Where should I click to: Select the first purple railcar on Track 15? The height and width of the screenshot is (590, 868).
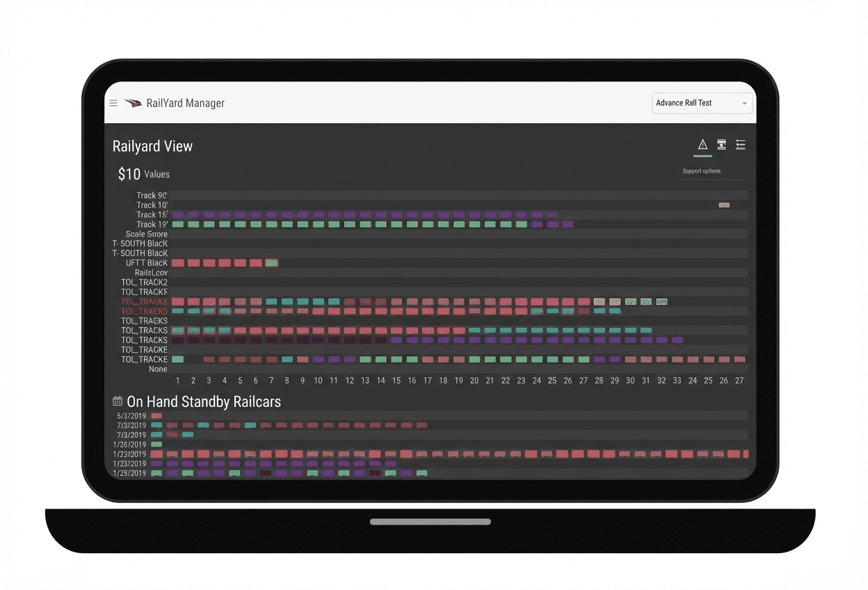coord(177,215)
